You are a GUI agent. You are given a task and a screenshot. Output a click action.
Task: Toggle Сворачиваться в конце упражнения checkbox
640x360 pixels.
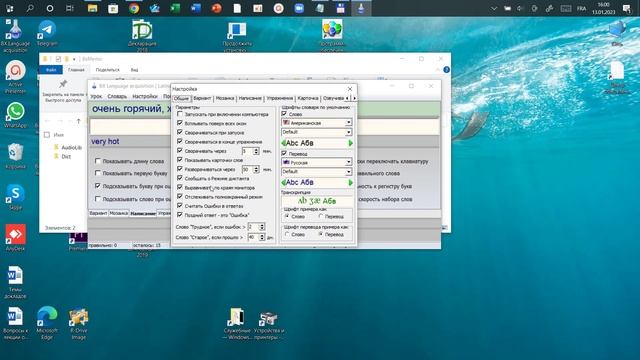pyautogui.click(x=180, y=141)
